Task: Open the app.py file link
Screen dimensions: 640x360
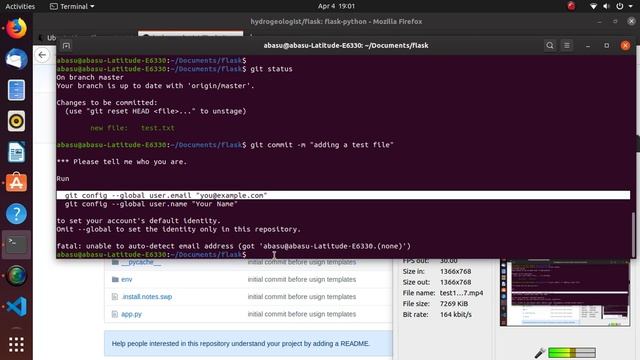Action: click(131, 314)
